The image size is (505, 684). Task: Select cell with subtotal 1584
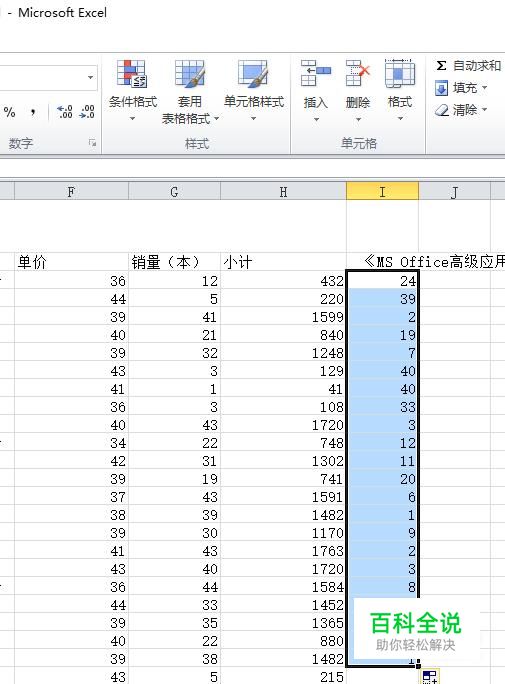point(283,587)
